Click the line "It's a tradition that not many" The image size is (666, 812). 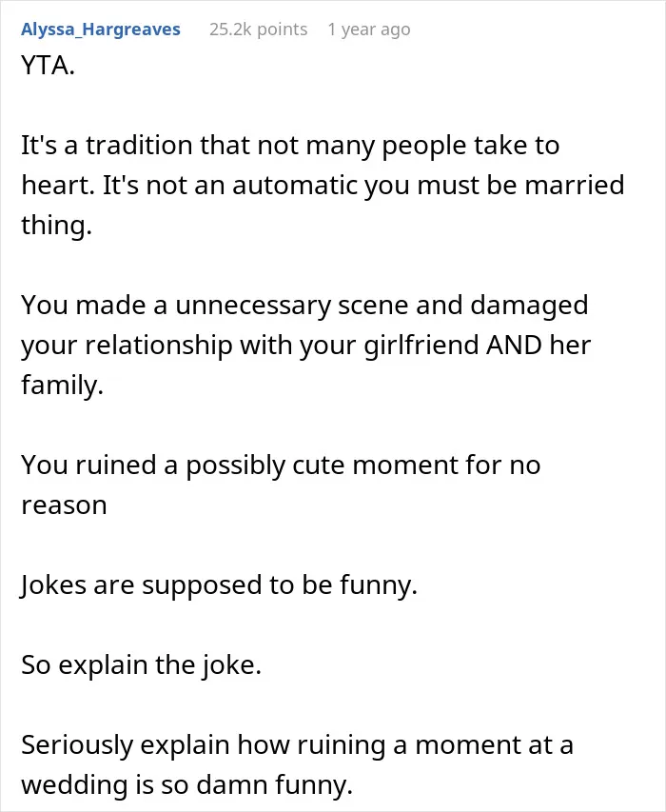click(290, 146)
